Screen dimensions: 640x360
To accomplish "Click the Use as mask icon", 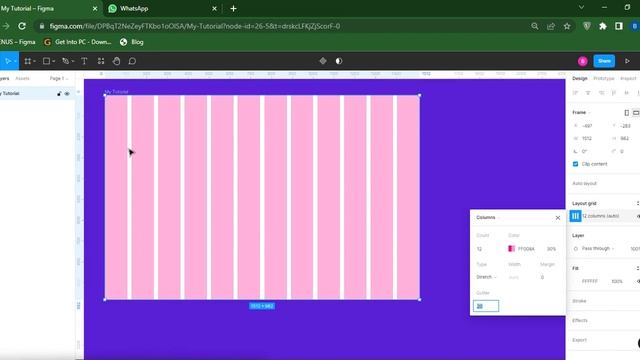I will (339, 61).
